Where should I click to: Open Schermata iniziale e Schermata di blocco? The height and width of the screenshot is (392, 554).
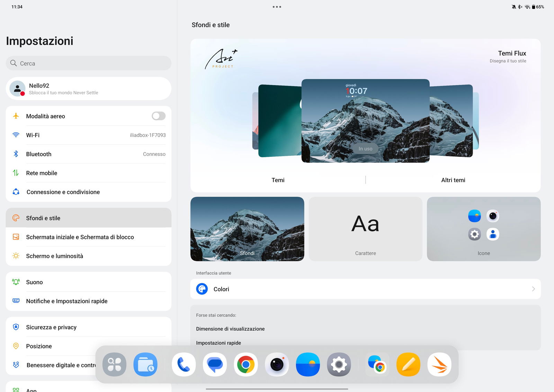[89, 237]
